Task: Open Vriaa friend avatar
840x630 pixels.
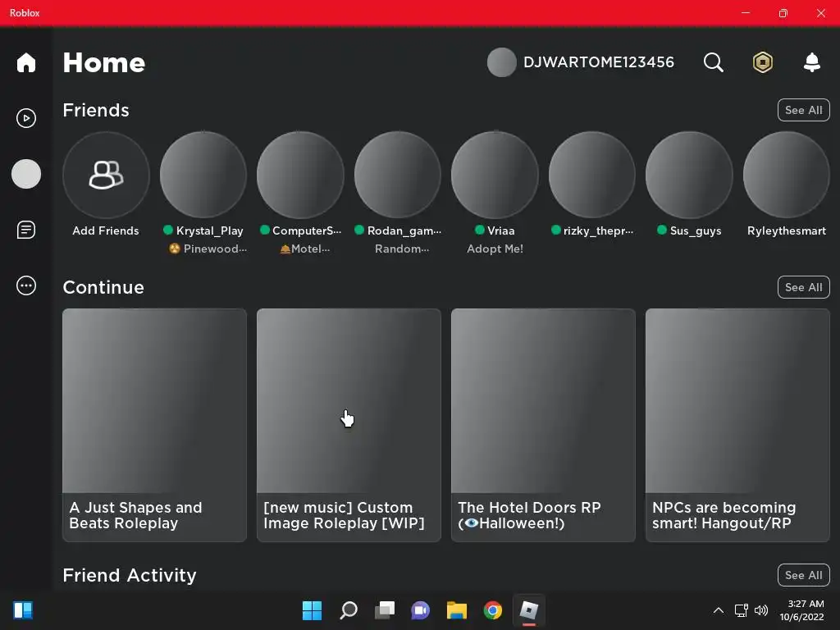Action: (495, 175)
